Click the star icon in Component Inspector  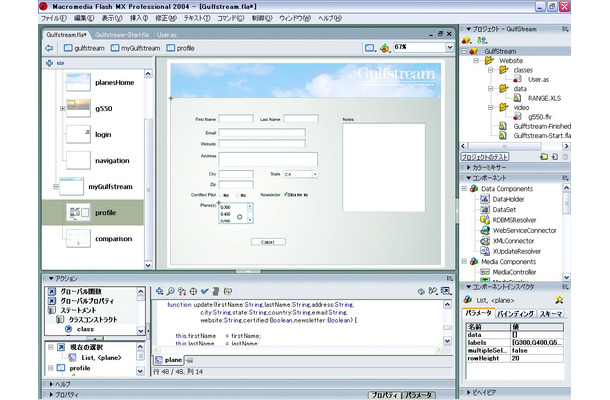point(559,300)
